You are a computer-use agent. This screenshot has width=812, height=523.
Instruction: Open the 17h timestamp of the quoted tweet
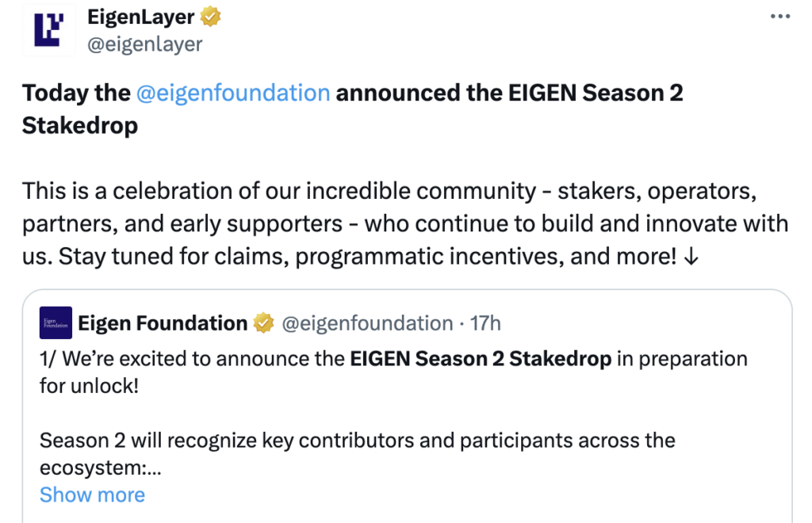(485, 323)
